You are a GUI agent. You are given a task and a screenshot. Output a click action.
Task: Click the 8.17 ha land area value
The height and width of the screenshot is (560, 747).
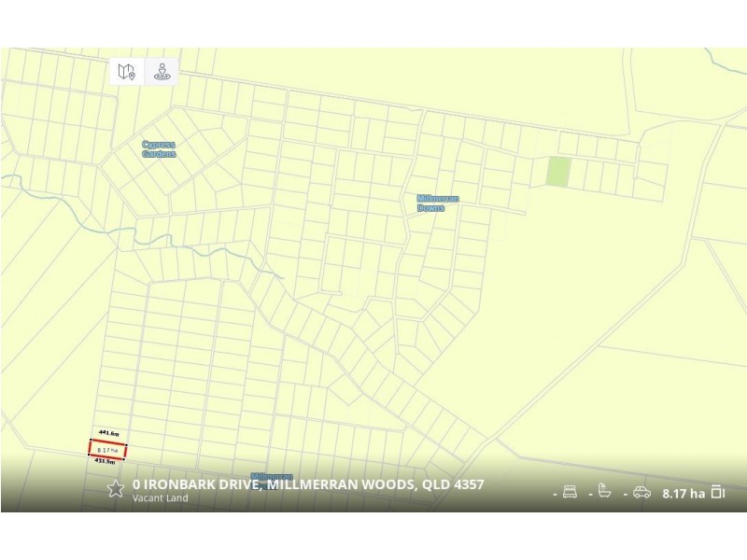point(684,494)
